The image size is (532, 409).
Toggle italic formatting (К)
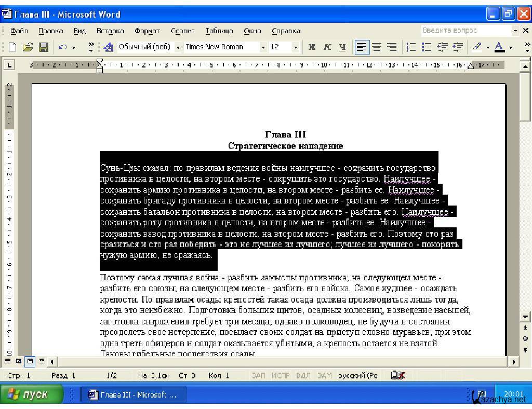(x=327, y=47)
